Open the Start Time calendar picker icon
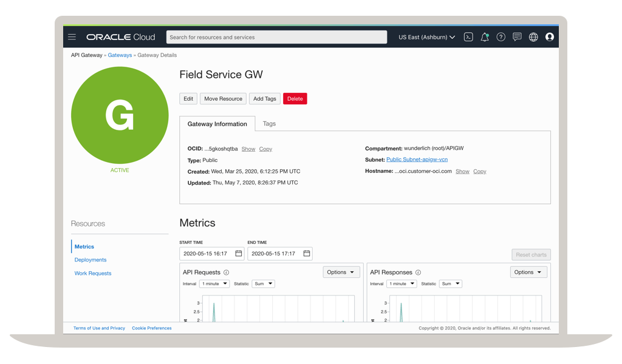This screenshot has width=622, height=364. (x=238, y=254)
